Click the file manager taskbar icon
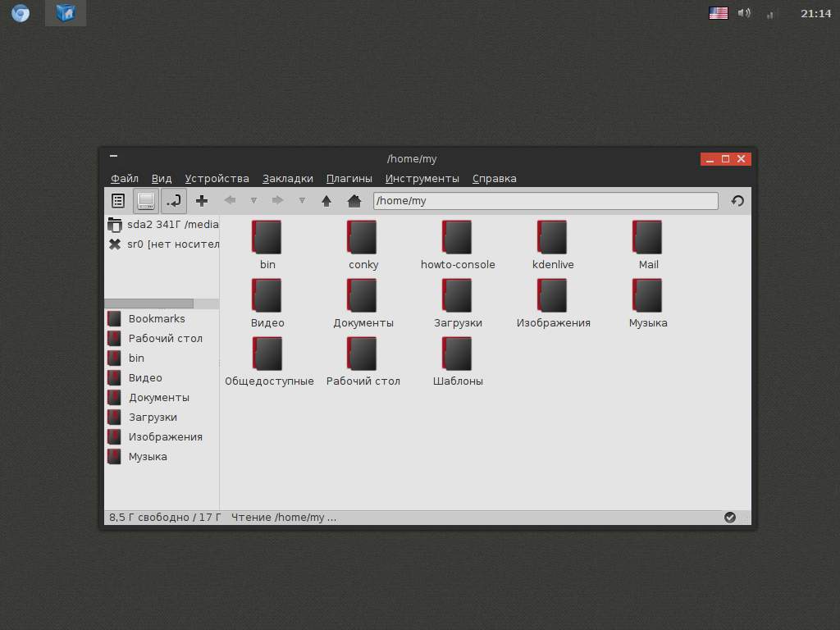The height and width of the screenshot is (630, 840). tap(66, 13)
